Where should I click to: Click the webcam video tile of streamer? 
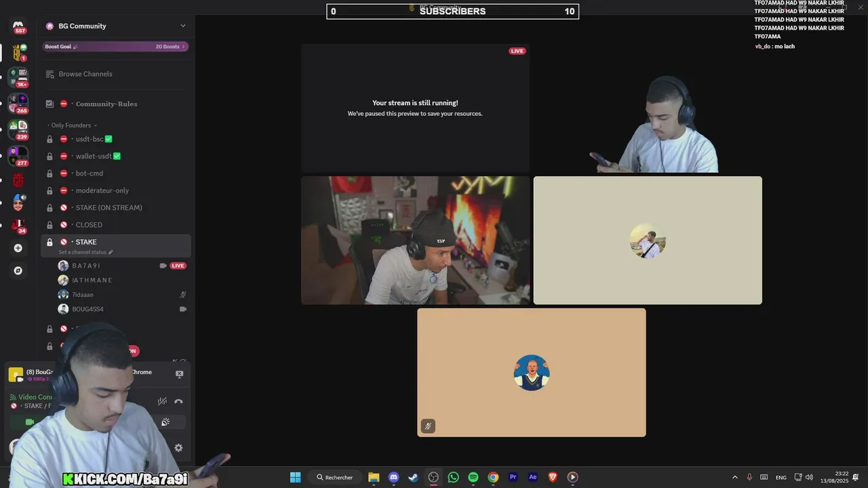pyautogui.click(x=415, y=241)
